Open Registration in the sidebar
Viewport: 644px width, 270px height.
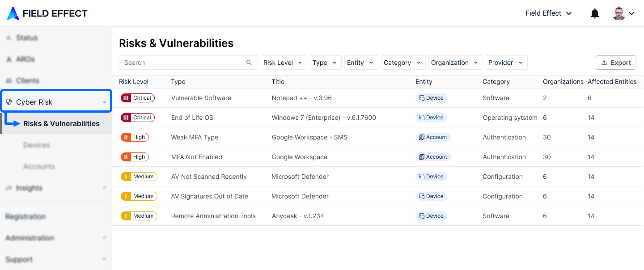(25, 216)
